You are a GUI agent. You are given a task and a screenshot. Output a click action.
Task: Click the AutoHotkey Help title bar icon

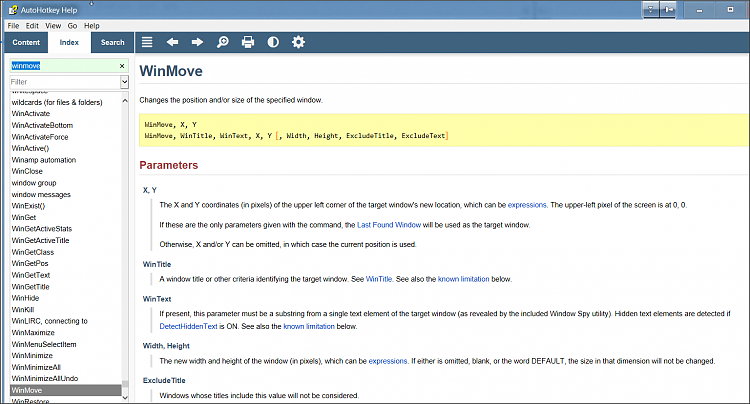[12, 10]
